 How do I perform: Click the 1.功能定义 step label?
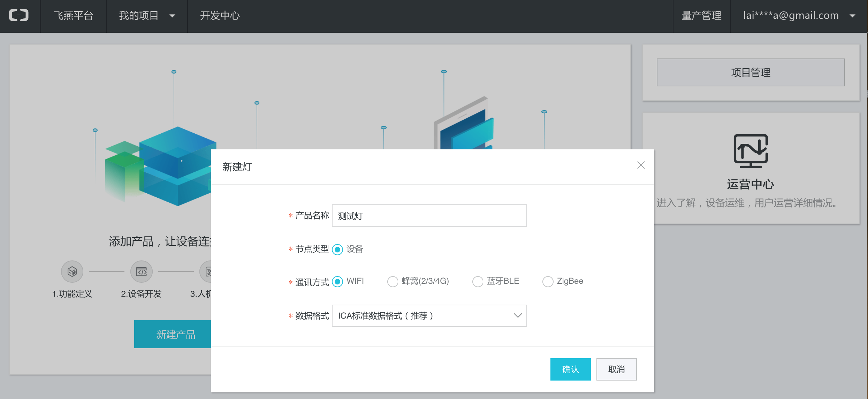[72, 294]
